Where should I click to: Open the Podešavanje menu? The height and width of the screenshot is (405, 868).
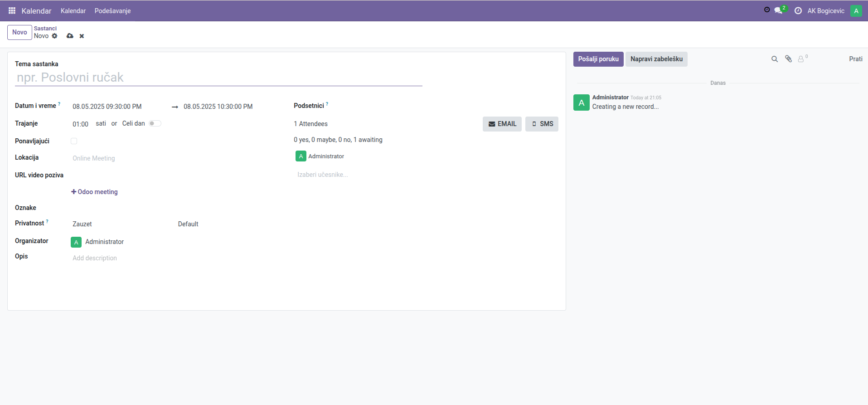pos(112,11)
